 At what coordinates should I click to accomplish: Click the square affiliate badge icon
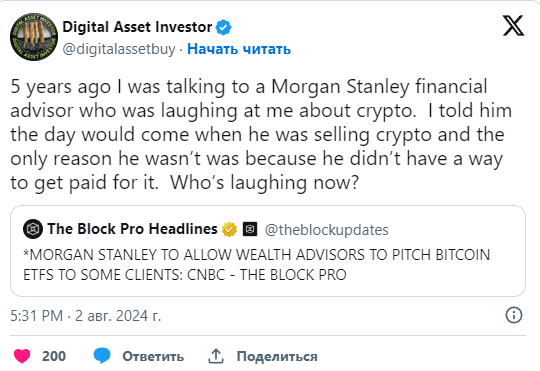[250, 229]
